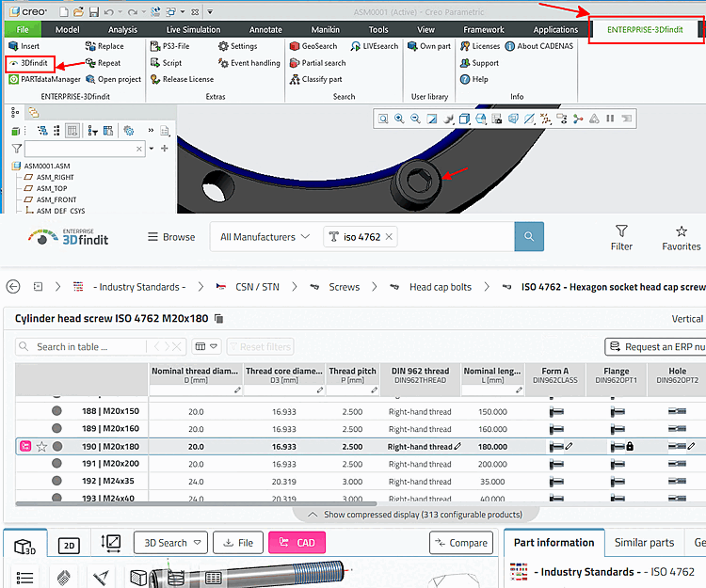Screen dimensions: 706x588
Task: Click Support in the Info group
Action: (479, 63)
